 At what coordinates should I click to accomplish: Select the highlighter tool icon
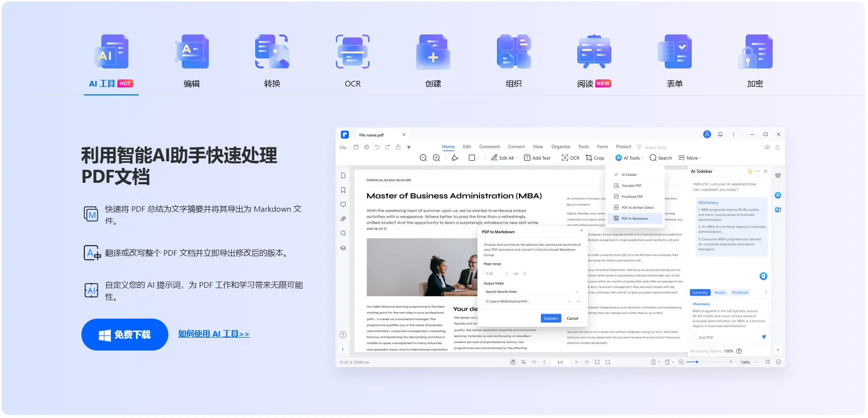[x=455, y=158]
